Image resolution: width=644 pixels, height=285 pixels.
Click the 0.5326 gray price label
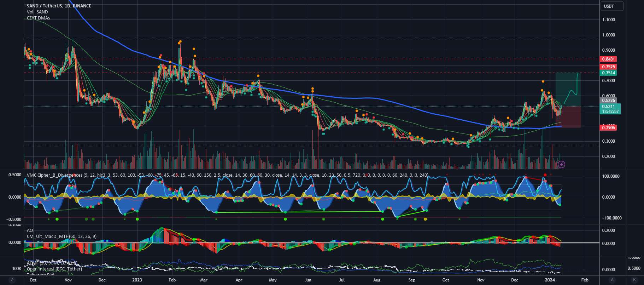coord(609,101)
